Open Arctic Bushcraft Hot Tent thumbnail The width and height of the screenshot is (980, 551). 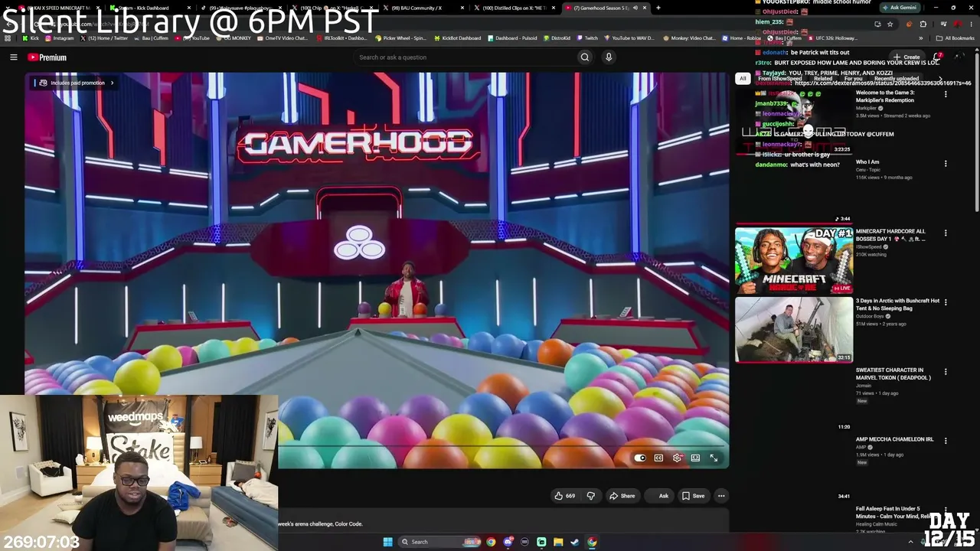794,330
